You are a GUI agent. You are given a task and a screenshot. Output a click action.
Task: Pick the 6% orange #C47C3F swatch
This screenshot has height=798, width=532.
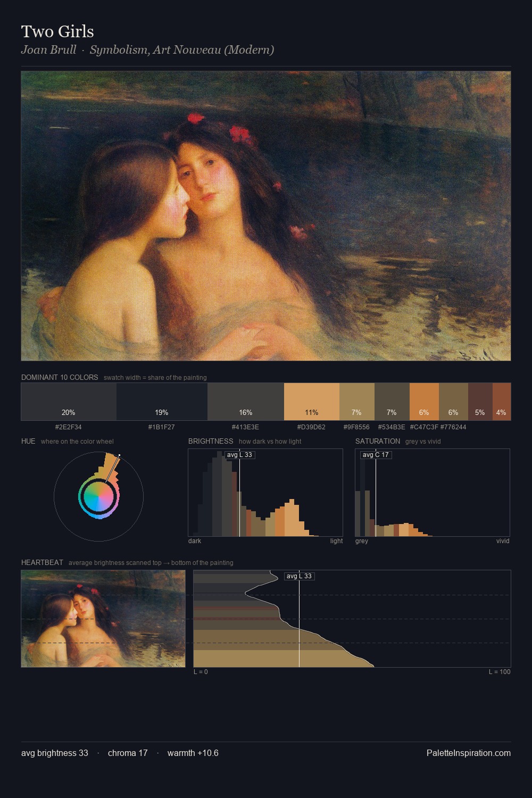(x=424, y=402)
